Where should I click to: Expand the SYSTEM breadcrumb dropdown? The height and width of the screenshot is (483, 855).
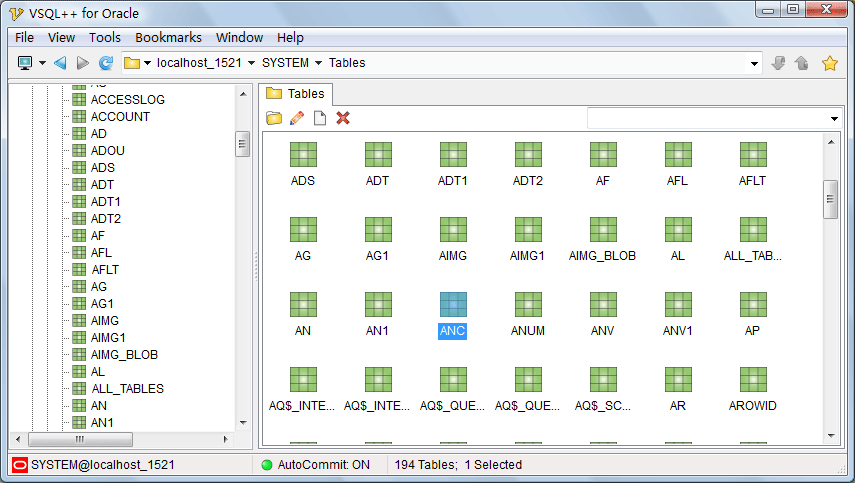(x=318, y=63)
